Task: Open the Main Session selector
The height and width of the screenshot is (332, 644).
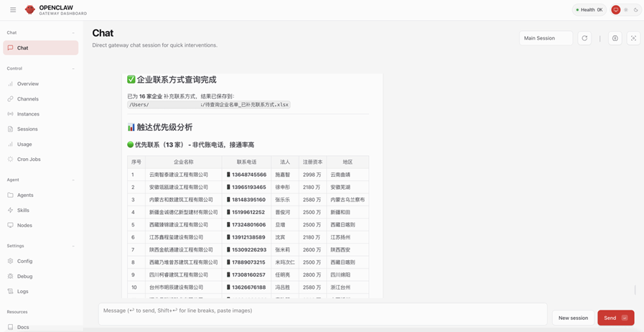Action: (546, 38)
